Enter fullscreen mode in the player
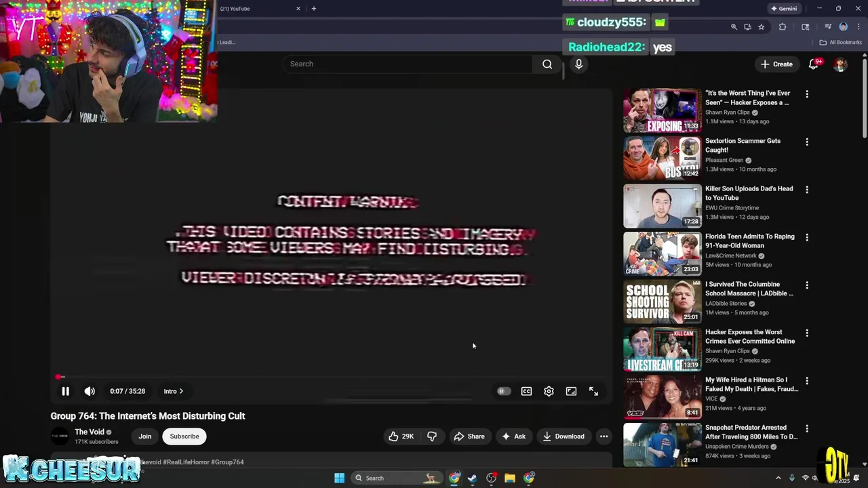The height and width of the screenshot is (488, 868). tap(593, 391)
